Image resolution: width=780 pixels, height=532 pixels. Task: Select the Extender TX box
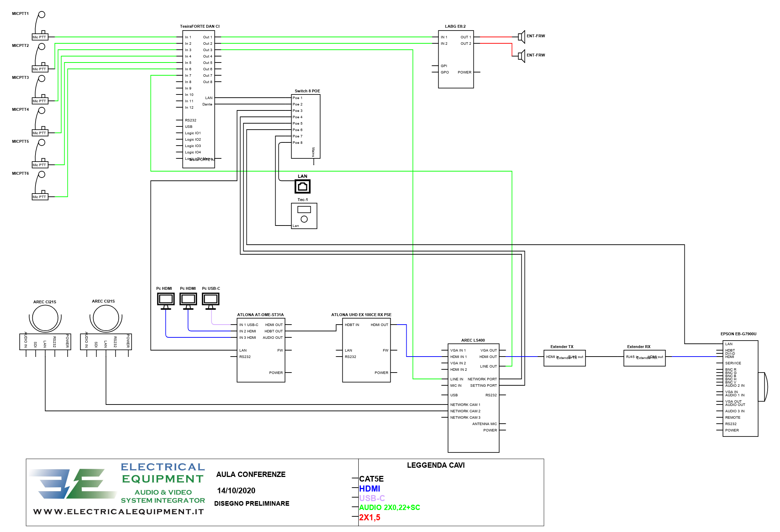pyautogui.click(x=565, y=358)
